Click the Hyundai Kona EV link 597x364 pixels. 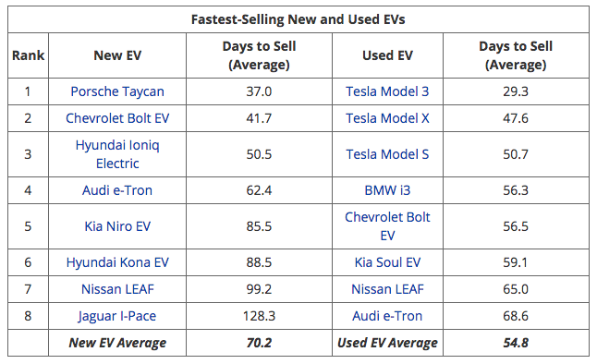click(117, 262)
